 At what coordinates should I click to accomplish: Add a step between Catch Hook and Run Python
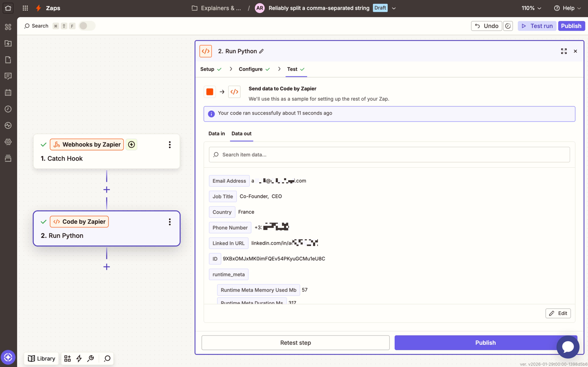[107, 190]
